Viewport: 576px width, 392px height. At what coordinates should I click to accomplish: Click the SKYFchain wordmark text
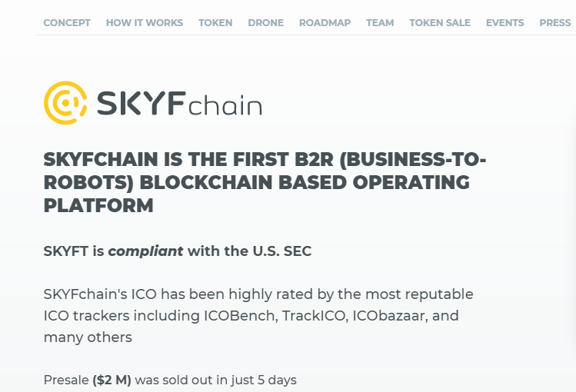tap(179, 104)
